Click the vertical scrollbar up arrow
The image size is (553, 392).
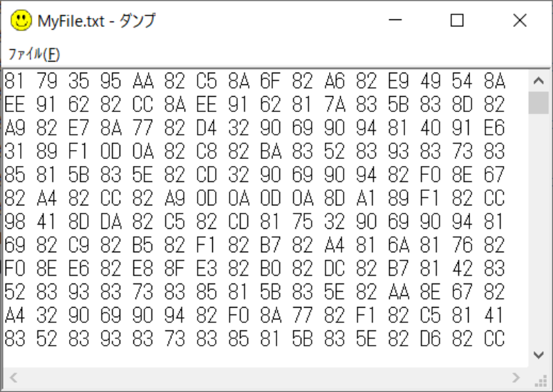[539, 80]
